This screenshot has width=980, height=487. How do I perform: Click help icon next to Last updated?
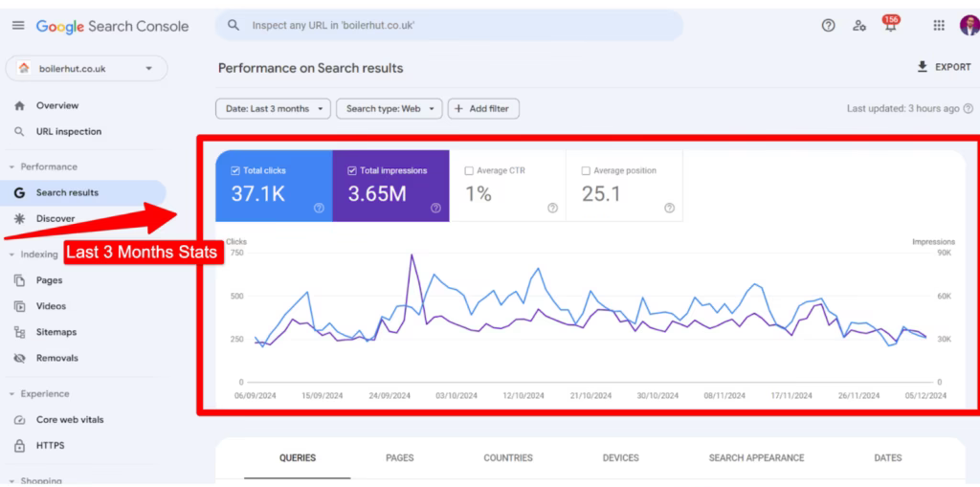[x=969, y=108]
